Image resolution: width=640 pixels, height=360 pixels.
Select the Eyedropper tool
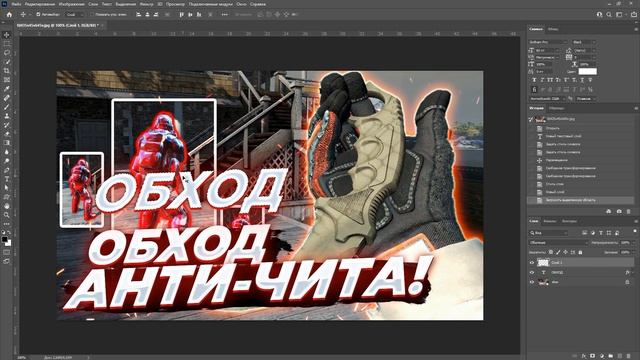coord(7,89)
